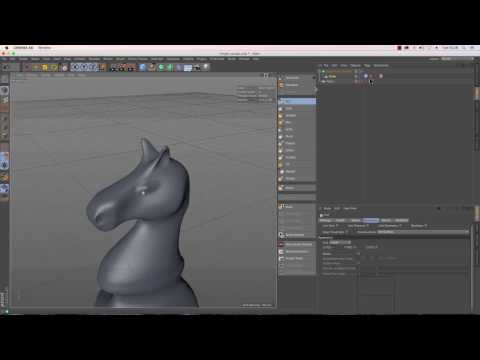
Task: Select the Move tool in the toolbar
Action: pos(36,67)
